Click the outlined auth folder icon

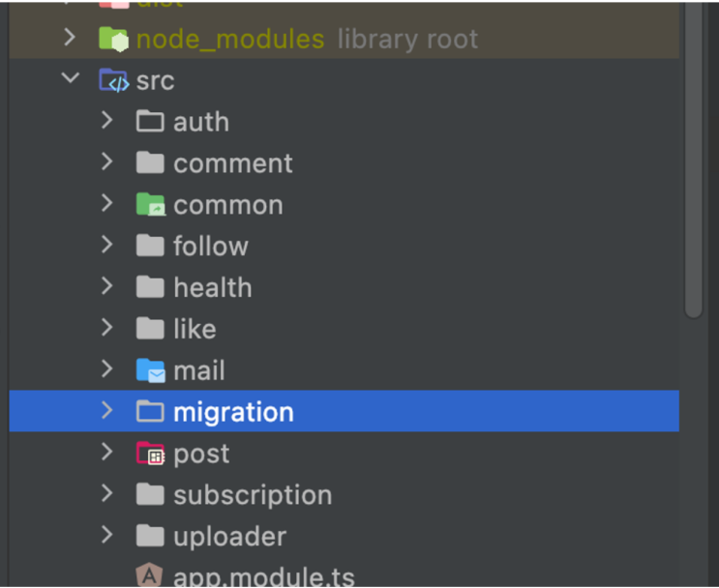tap(150, 122)
